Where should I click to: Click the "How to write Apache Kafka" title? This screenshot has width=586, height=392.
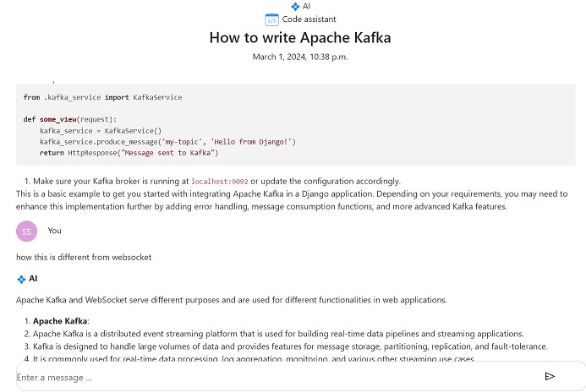299,38
